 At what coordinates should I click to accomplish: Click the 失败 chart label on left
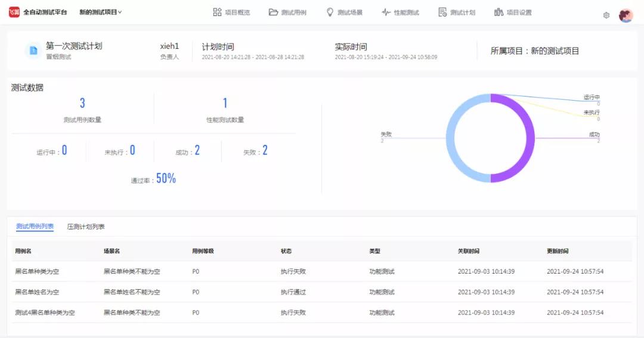[x=386, y=134]
